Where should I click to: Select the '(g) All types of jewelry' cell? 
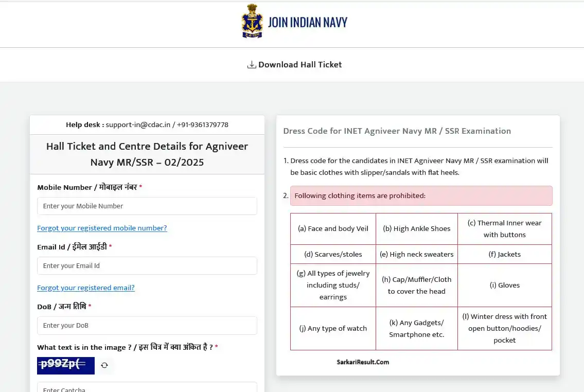point(333,285)
